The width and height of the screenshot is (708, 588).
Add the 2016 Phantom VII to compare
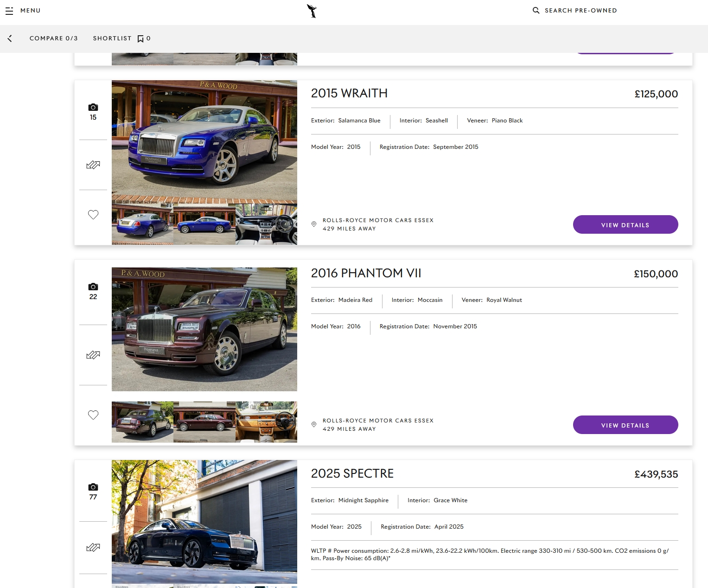[x=93, y=355]
